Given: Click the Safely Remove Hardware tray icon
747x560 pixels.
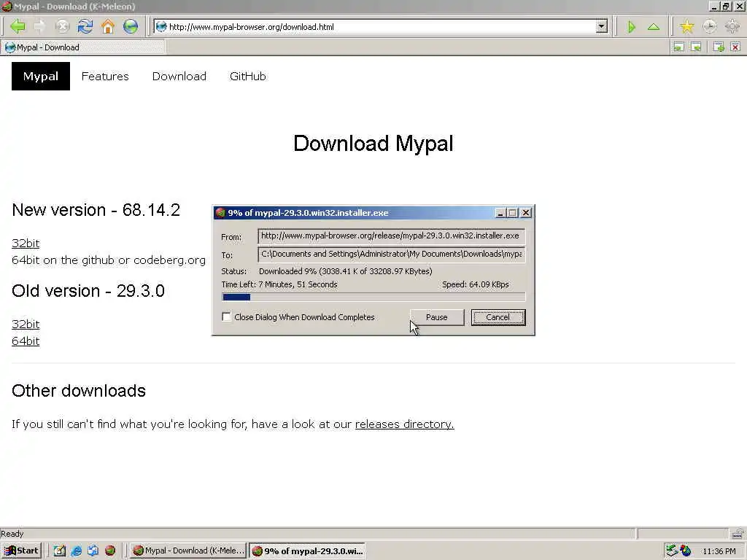Looking at the screenshot, I should (x=671, y=551).
